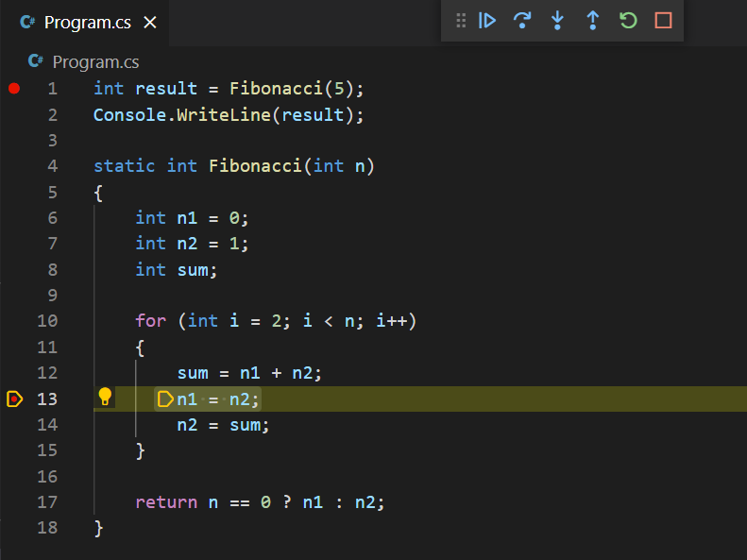
Task: Click the Program.cs breadcrumb item
Action: tap(95, 62)
